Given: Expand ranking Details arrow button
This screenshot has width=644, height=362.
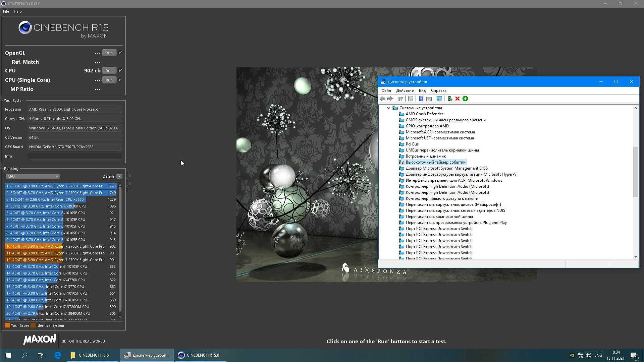Looking at the screenshot, I should point(119,176).
